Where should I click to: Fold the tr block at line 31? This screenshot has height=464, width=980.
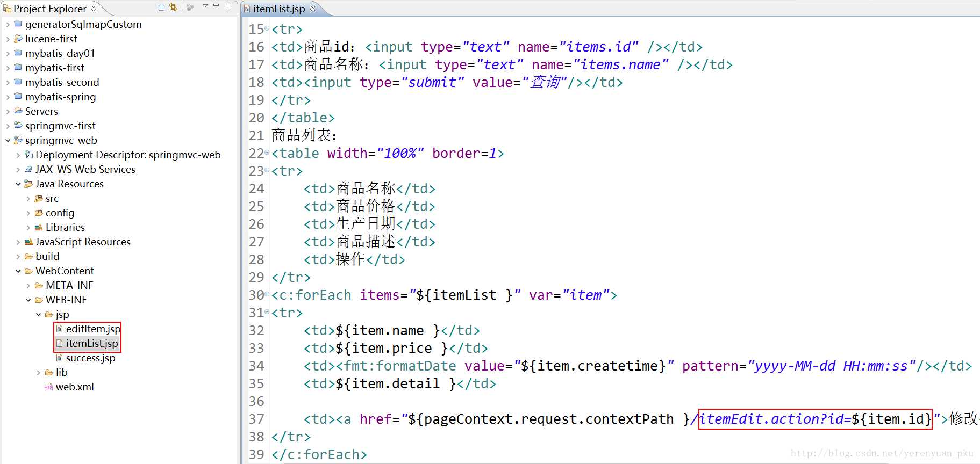point(267,312)
